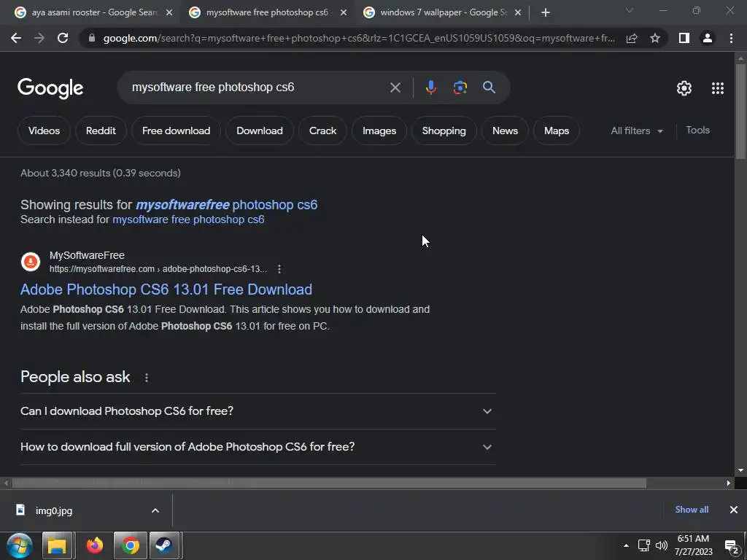Screen dimensions: 747x560
Task: Open the Chrome profile icon
Action: click(x=708, y=38)
